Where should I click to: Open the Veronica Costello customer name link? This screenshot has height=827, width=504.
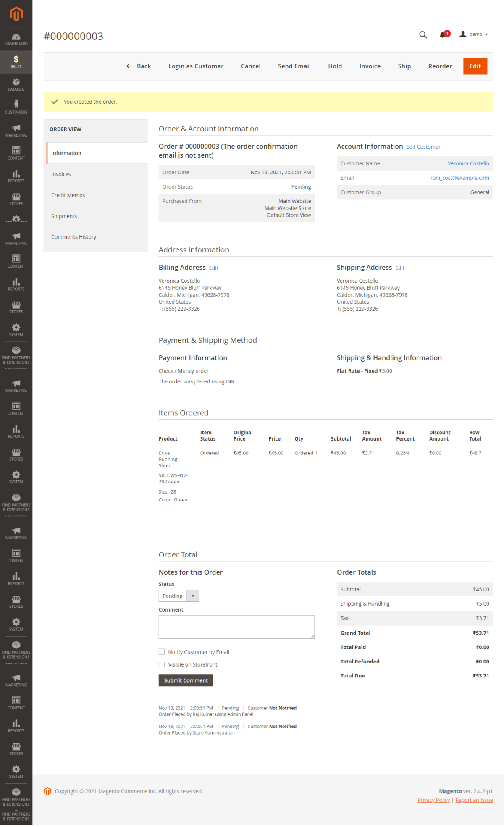[468, 163]
